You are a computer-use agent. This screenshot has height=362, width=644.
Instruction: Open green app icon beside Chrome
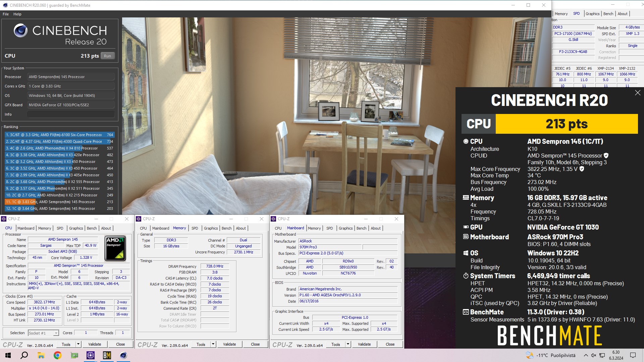coord(74,355)
